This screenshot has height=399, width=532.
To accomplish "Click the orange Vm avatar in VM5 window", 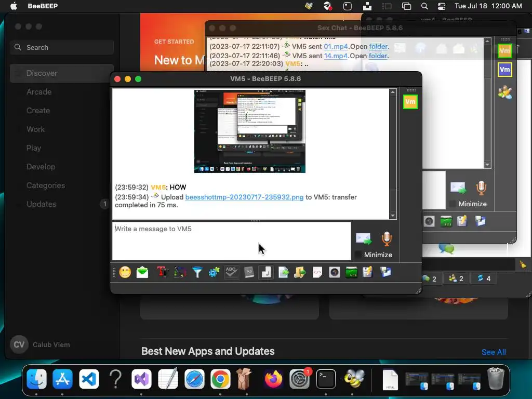I will tap(410, 102).
